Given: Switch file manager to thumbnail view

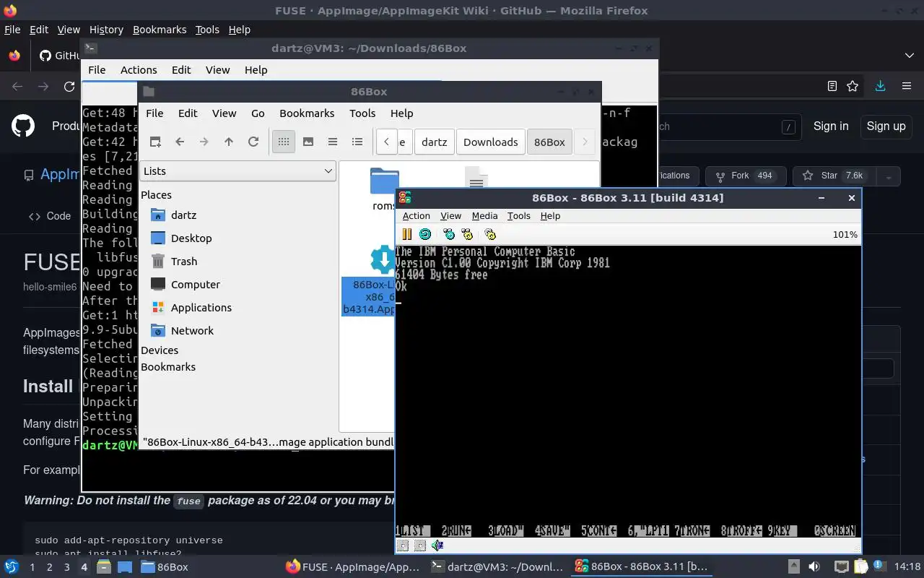Looking at the screenshot, I should [308, 142].
